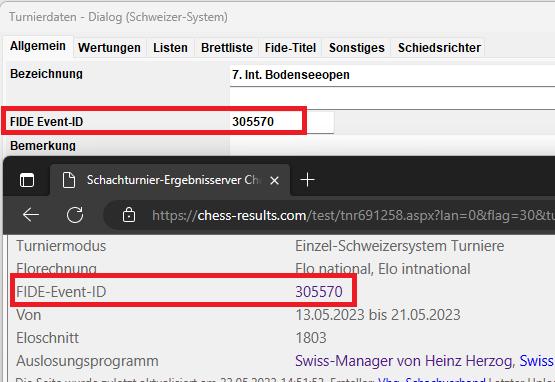Select the Brettliste tab
Viewport: 555px width, 382px height.
(227, 47)
